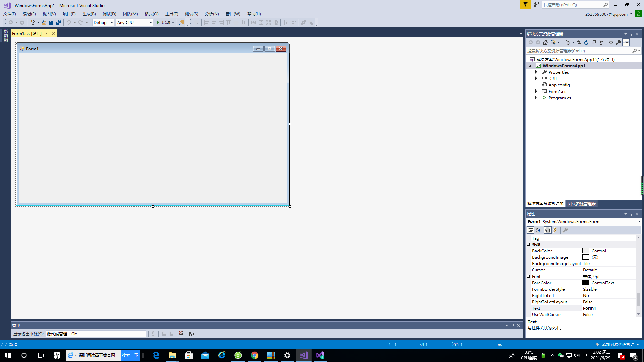This screenshot has width=644, height=362.
Task: Open the Any CPU platform dropdown
Action: pos(150,22)
